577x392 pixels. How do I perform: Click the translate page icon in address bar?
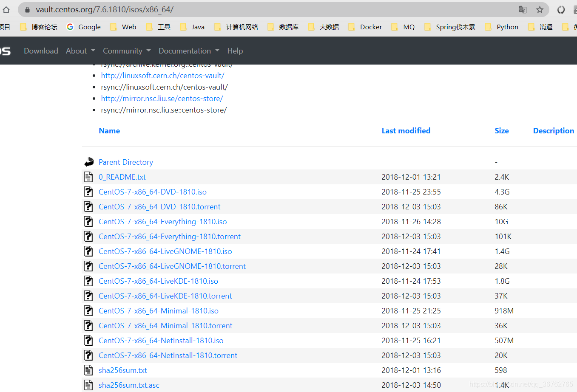(523, 9)
